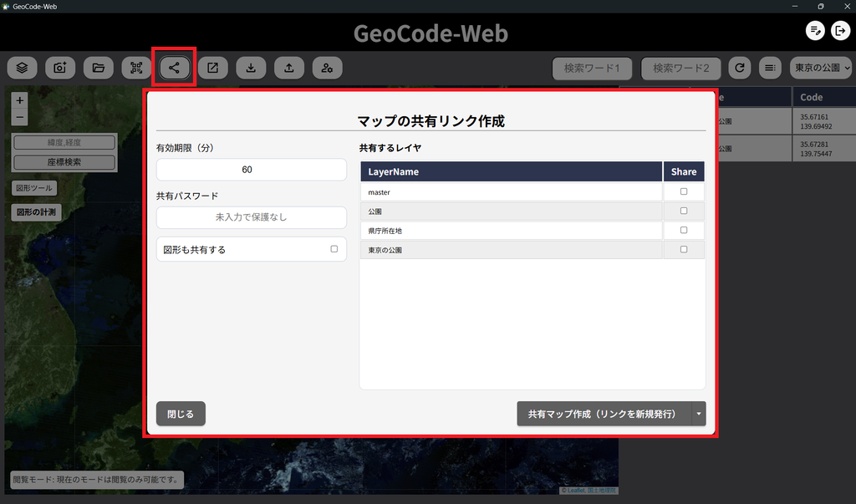This screenshot has height=504, width=856.
Task: Click the upload arrow icon
Action: click(289, 68)
